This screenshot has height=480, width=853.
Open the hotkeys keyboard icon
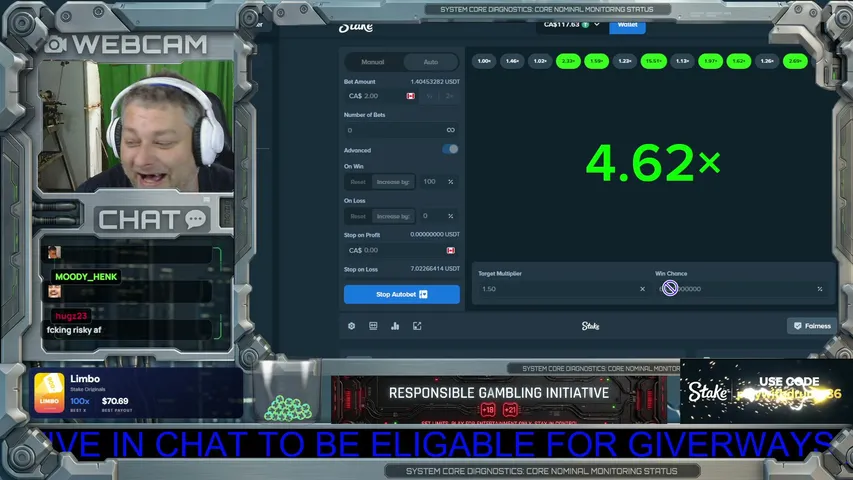click(x=373, y=326)
